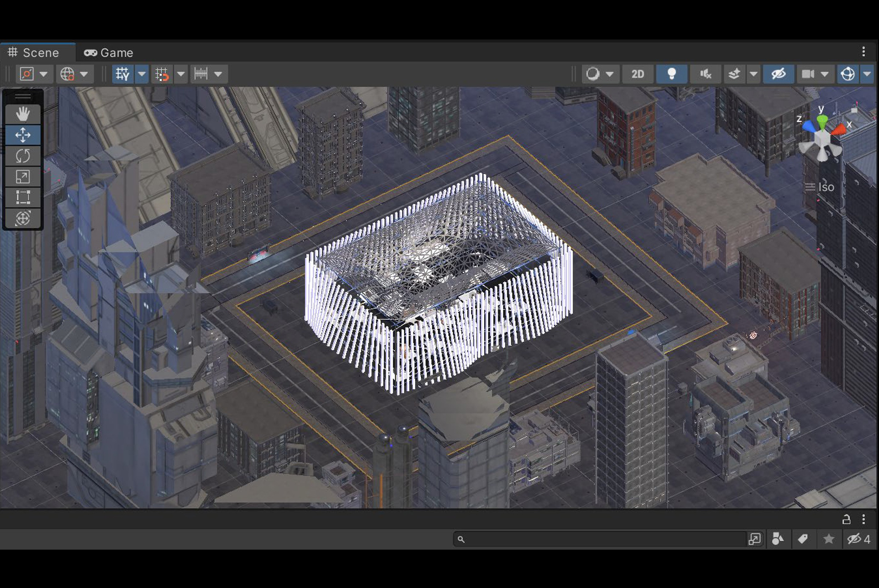Click the favorites star icon

[829, 539]
